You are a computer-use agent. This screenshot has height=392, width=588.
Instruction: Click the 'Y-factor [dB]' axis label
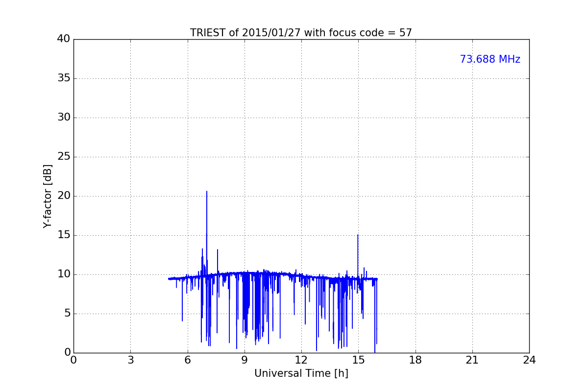(48, 196)
